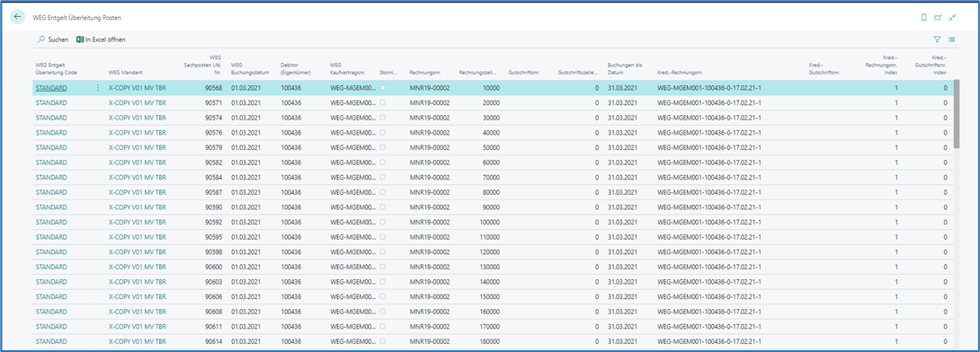Open the WEG Entgelt Überleitung Code column header
980x352 pixels.
tap(57, 68)
